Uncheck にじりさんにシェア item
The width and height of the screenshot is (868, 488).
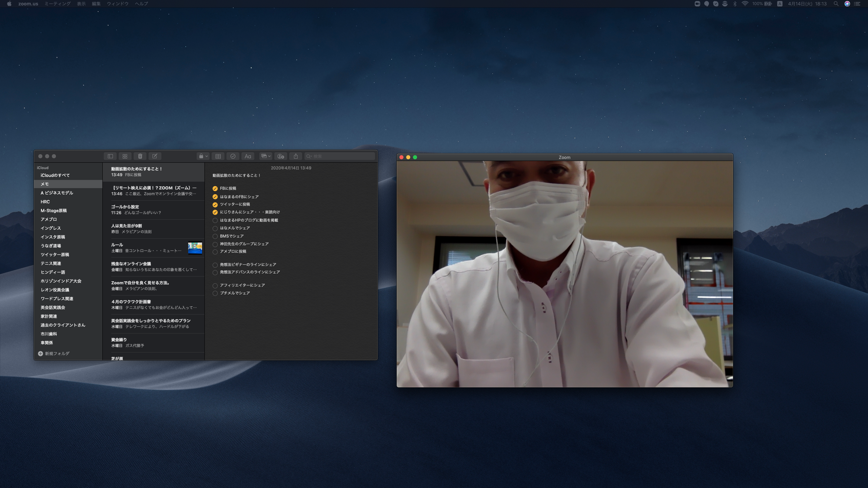coord(215,212)
